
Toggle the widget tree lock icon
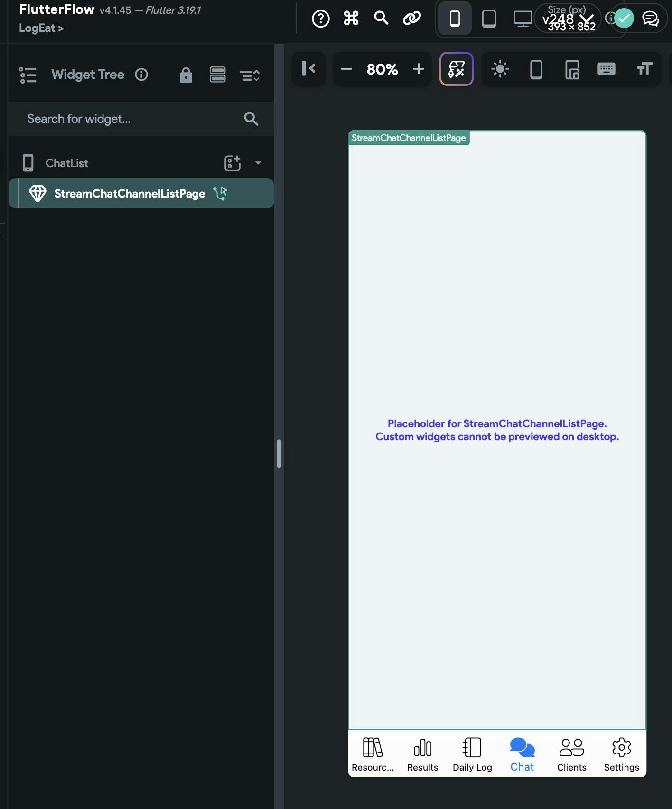coord(186,75)
